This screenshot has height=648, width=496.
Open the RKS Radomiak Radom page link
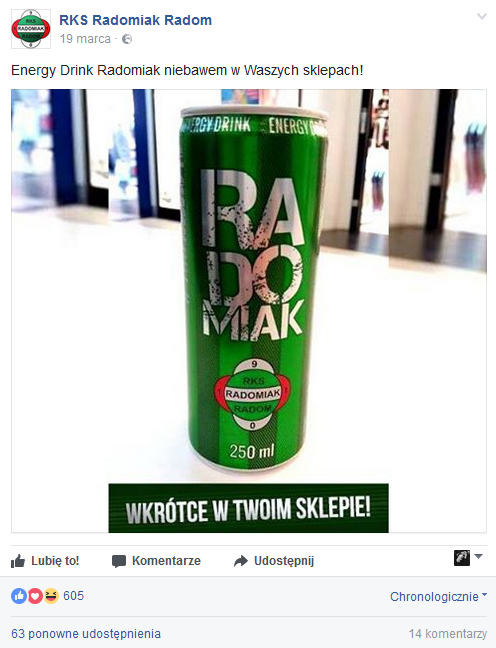pos(136,20)
